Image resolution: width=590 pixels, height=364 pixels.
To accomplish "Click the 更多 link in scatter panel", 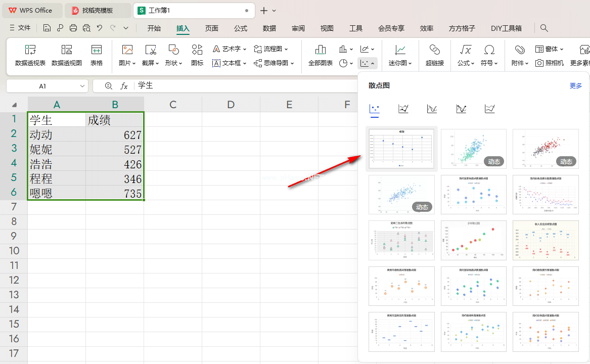I will click(x=576, y=86).
